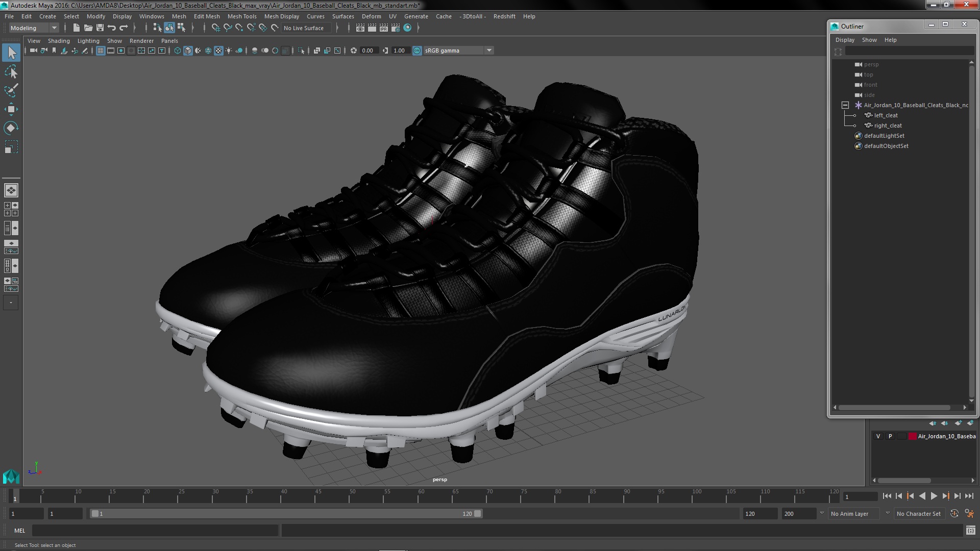The height and width of the screenshot is (551, 980).
Task: Activate the Paint selection tool
Action: (11, 90)
